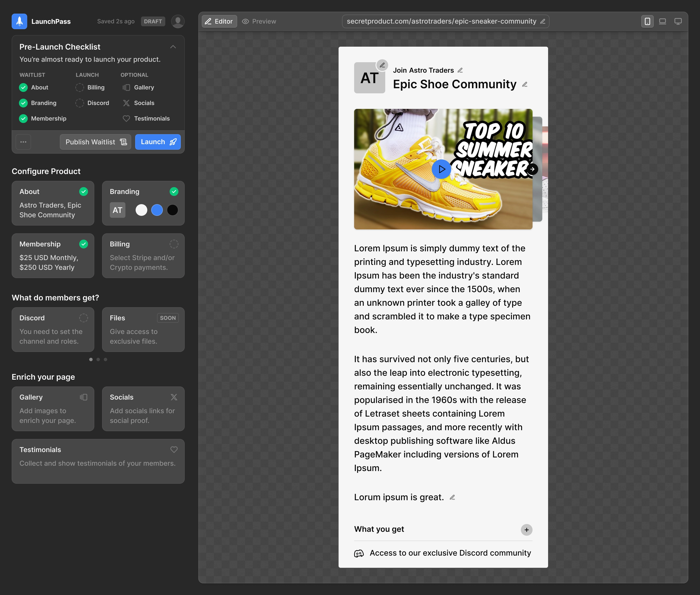The width and height of the screenshot is (700, 595).
Task: Select the laptop view icon
Action: click(663, 21)
